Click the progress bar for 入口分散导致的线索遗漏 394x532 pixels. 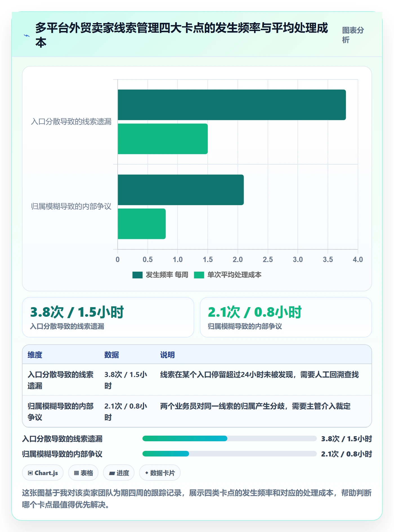pos(229,438)
